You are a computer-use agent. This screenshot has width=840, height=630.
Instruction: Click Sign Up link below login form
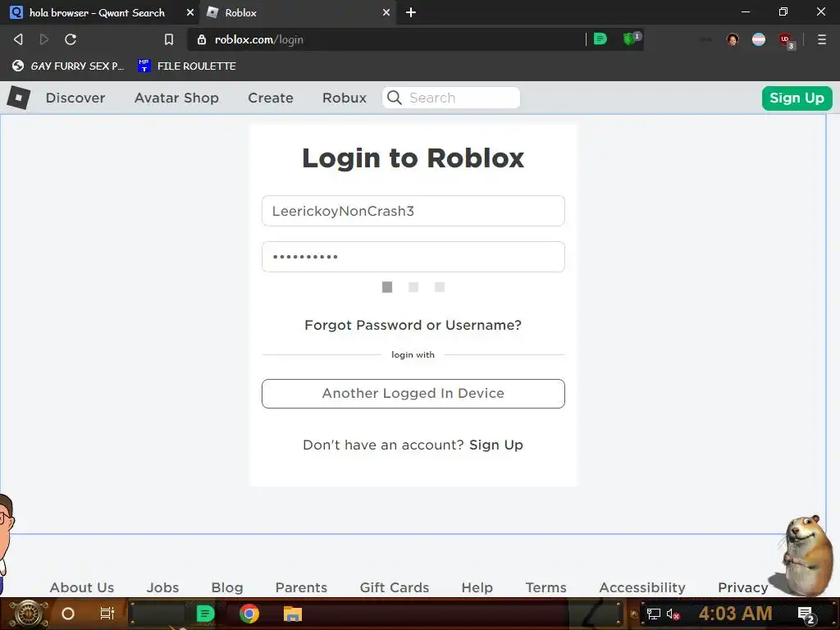click(x=496, y=445)
